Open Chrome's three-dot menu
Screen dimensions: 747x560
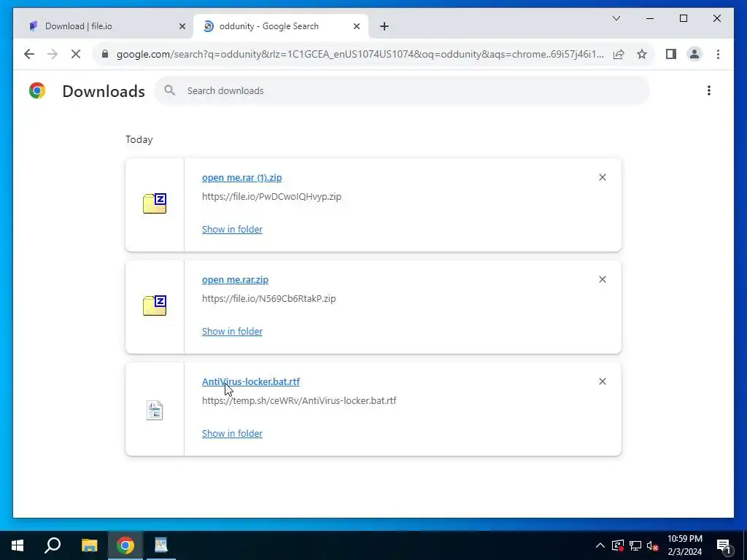[x=718, y=54]
